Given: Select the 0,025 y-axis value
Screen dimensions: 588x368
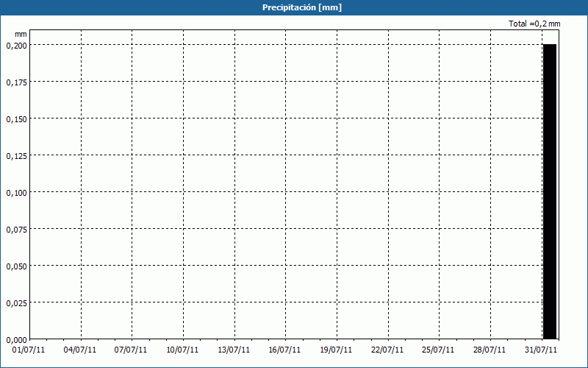Looking at the screenshot, I should 17,303.
